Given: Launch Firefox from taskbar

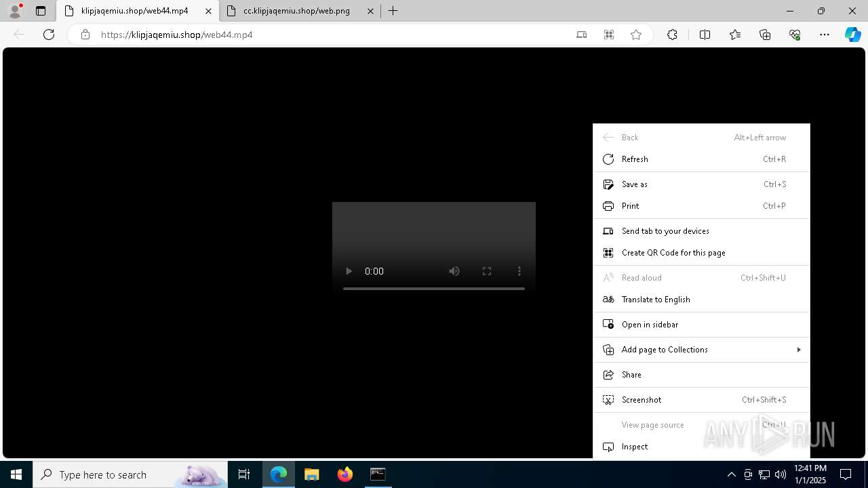Looking at the screenshot, I should point(345,474).
